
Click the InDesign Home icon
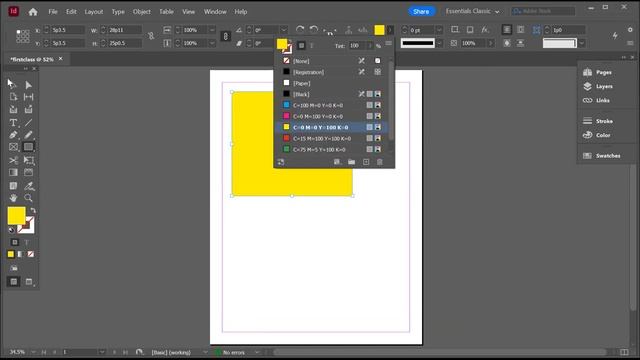pyautogui.click(x=33, y=12)
